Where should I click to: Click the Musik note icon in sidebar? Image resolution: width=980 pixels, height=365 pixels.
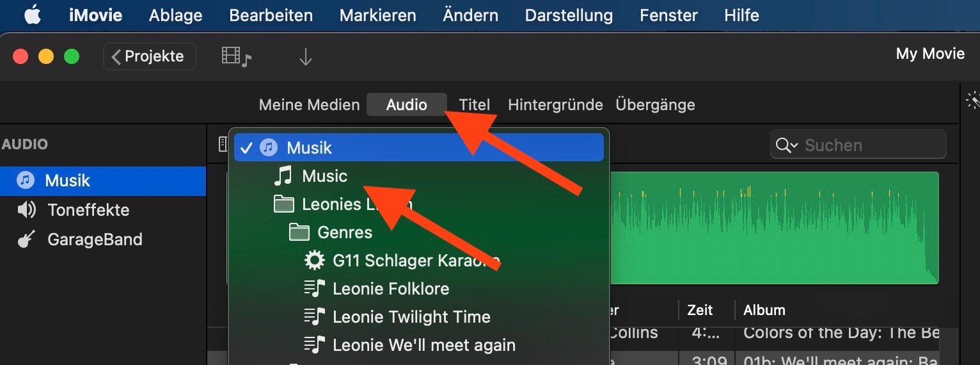coord(26,181)
